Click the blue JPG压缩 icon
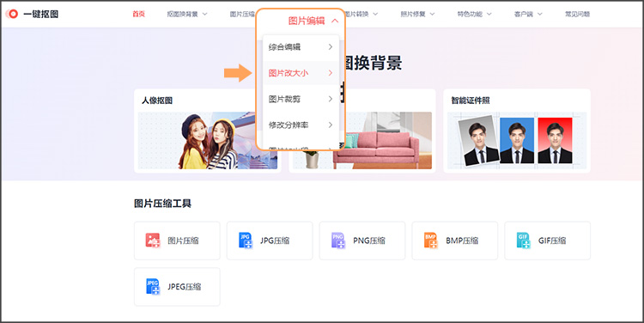644x323 pixels. (x=246, y=241)
